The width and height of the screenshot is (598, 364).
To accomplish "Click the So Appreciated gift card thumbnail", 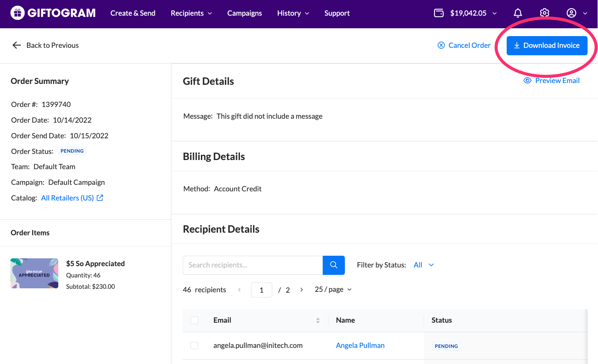I will pos(34,274).
